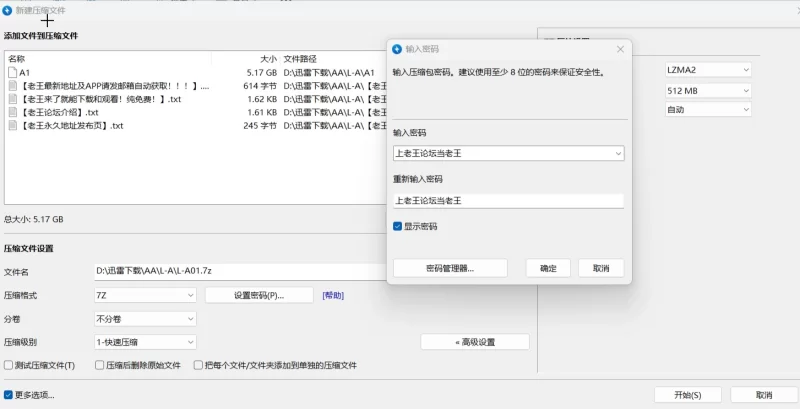Enable 压缩后删除原始文件 checkbox
The width and height of the screenshot is (800, 409).
(99, 366)
